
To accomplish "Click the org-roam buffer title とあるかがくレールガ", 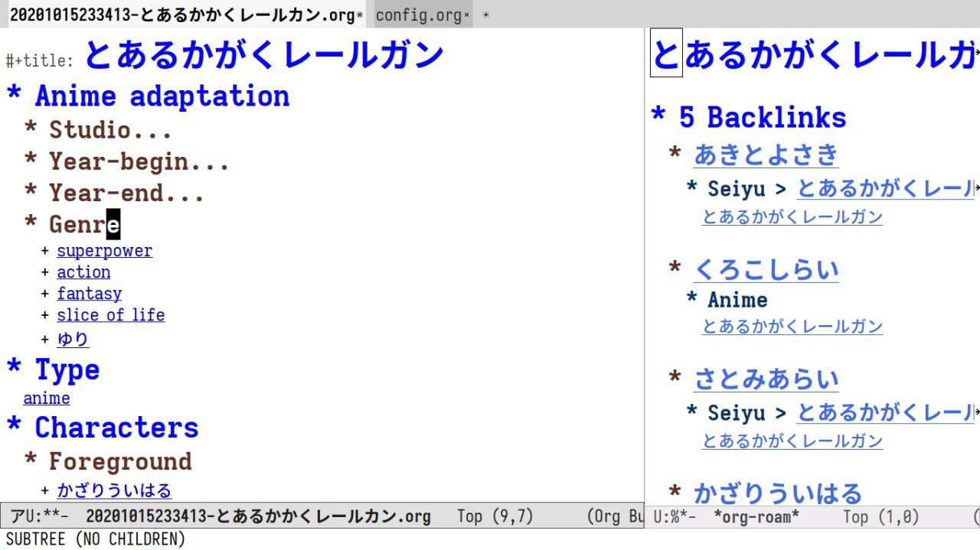I will [x=813, y=54].
